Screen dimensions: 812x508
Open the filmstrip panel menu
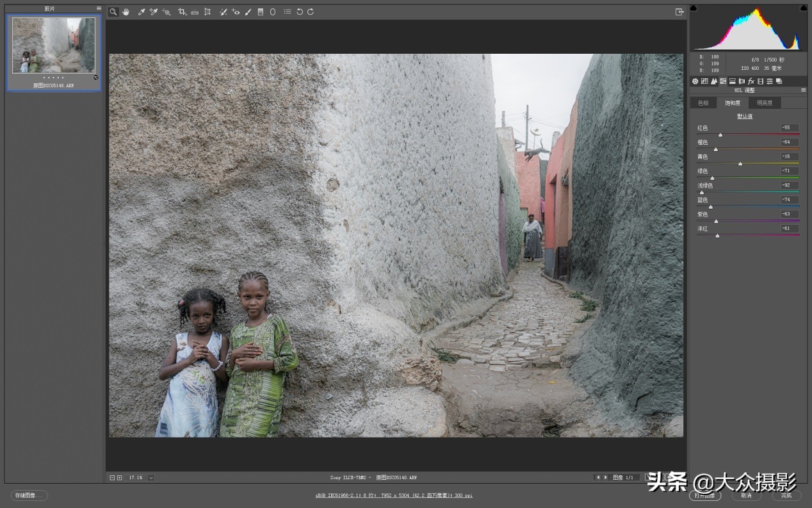click(99, 8)
